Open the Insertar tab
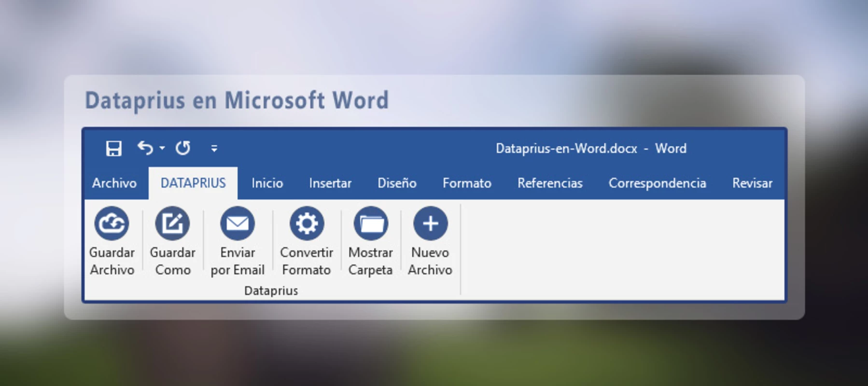Viewport: 868px width, 386px height. click(x=330, y=183)
